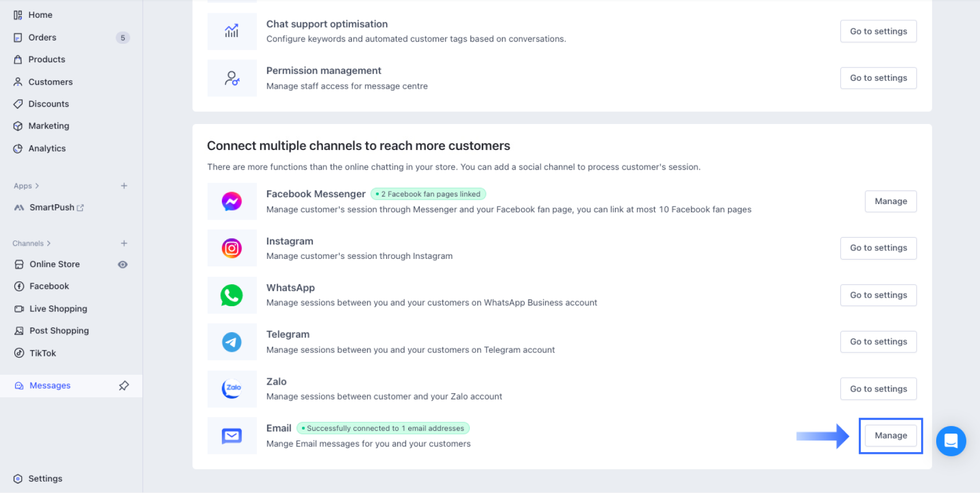Screen dimensions: 980x493
Task: Open the Intercom chat bubble
Action: [x=951, y=442]
